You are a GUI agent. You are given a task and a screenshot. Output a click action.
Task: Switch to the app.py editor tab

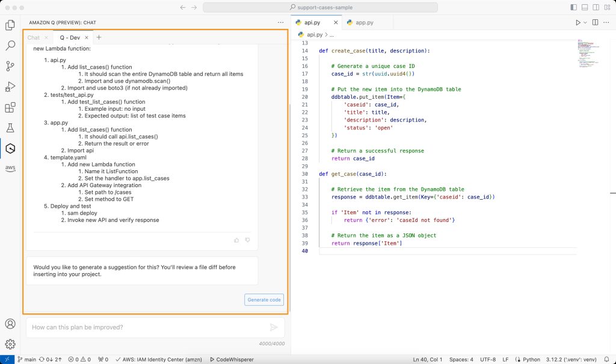click(x=364, y=22)
